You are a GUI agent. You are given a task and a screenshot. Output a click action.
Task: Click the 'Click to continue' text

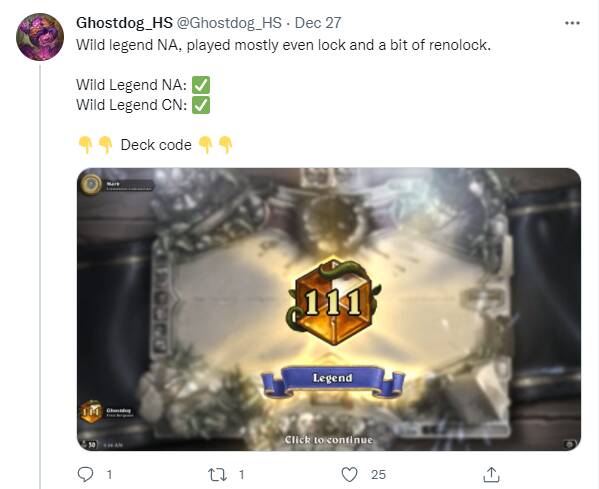click(x=329, y=440)
